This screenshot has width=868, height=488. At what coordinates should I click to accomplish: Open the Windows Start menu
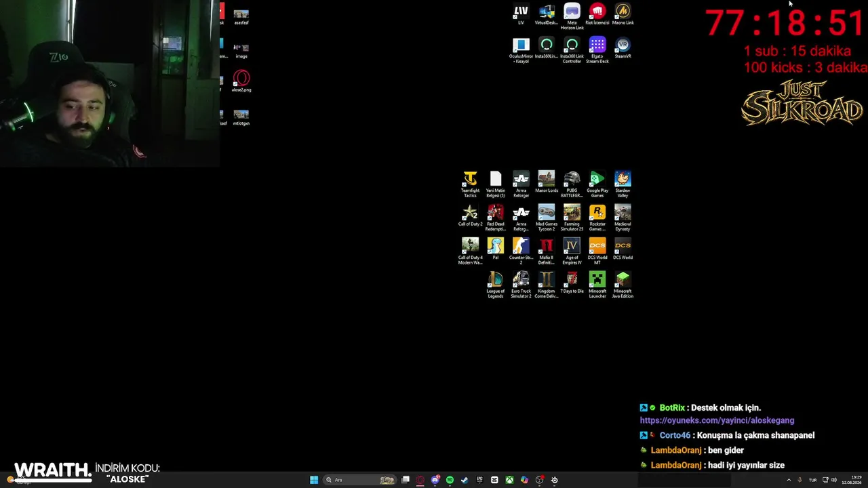314,480
